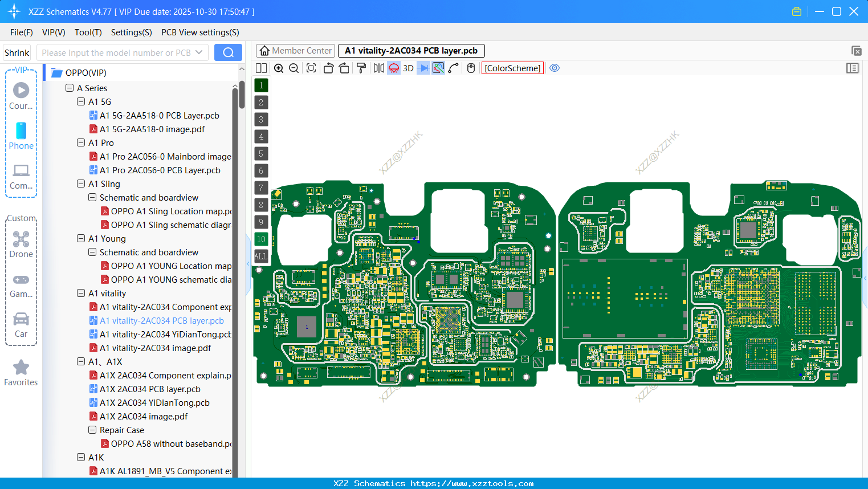
Task: Zoom out of the PCB view
Action: click(294, 68)
